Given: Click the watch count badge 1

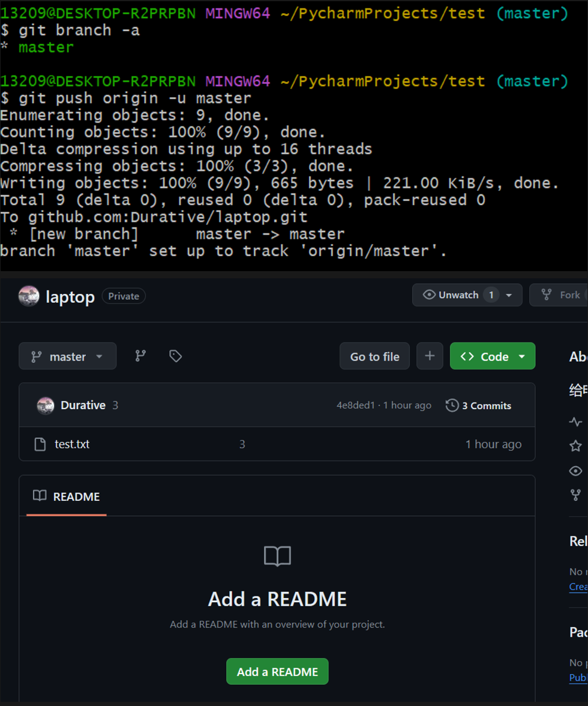Looking at the screenshot, I should point(491,295).
